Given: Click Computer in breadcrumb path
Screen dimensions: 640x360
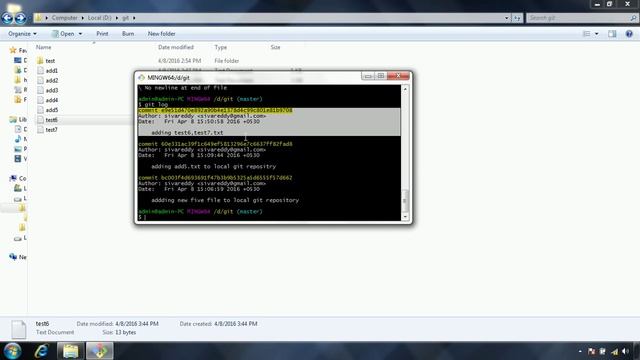Looking at the screenshot, I should click(64, 18).
